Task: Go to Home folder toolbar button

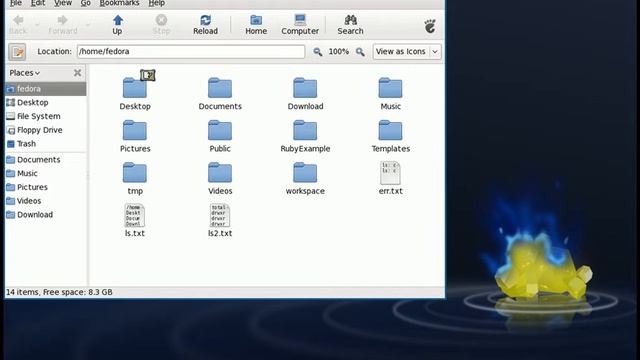Action: pos(256,24)
